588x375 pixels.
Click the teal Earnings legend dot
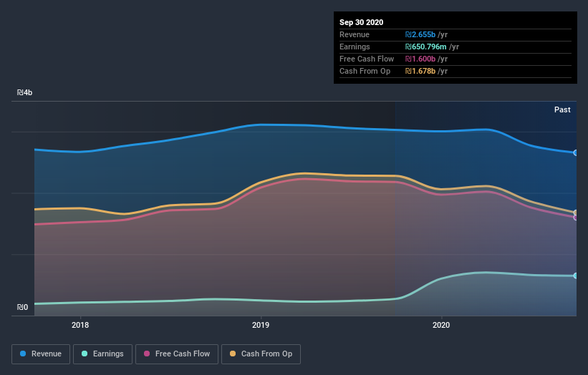click(x=85, y=354)
